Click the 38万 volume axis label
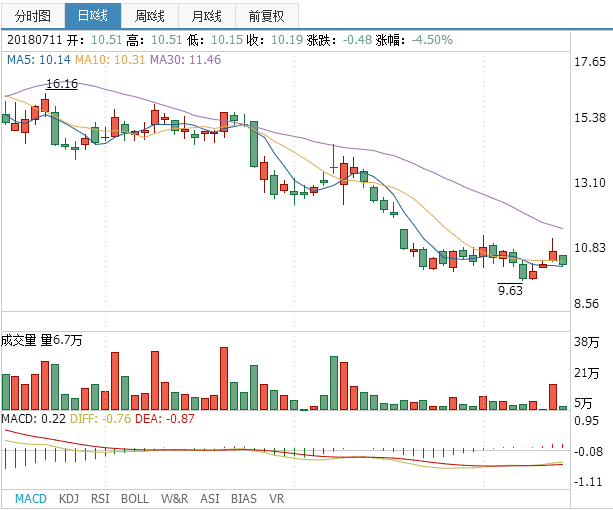This screenshot has height=510, width=613. (x=586, y=342)
